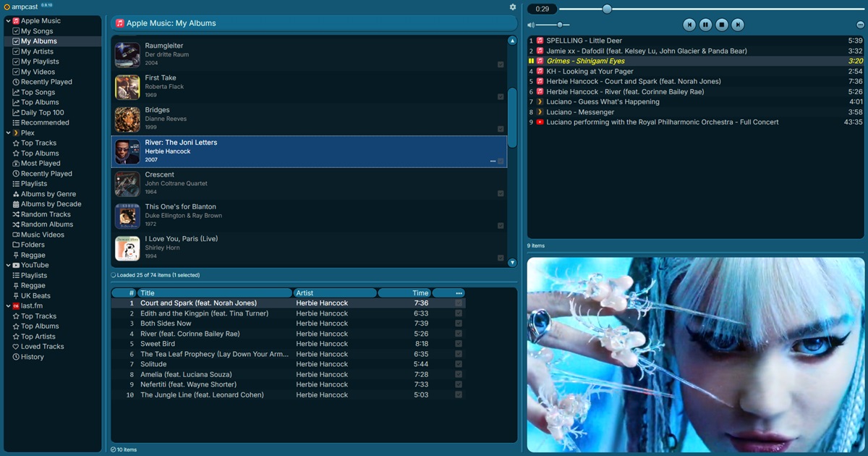Viewport: 868px width, 456px height.
Task: Skip to the previous track
Action: (689, 25)
